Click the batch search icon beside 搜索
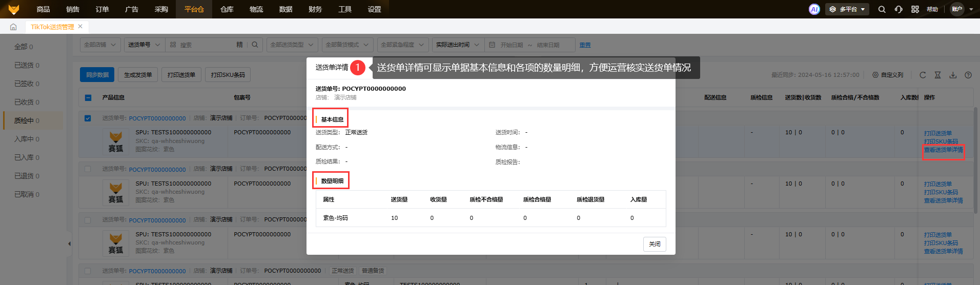This screenshot has height=285, width=980. pyautogui.click(x=173, y=45)
